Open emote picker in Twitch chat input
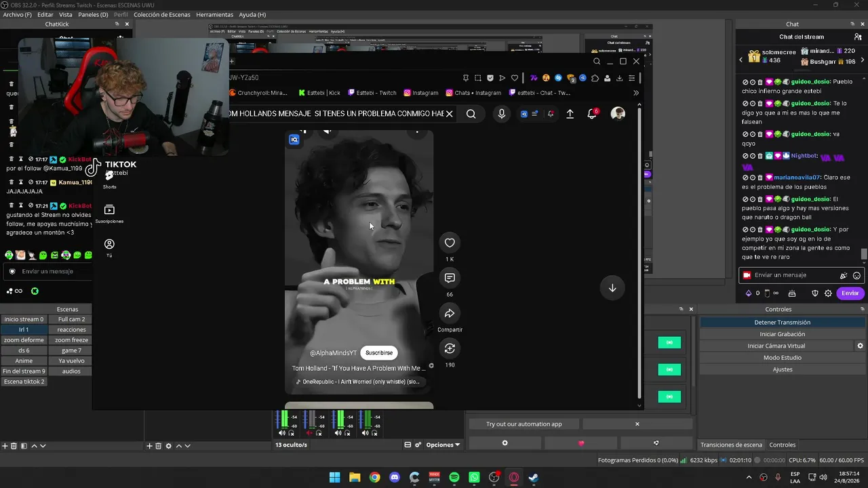The width and height of the screenshot is (868, 488). click(857, 276)
